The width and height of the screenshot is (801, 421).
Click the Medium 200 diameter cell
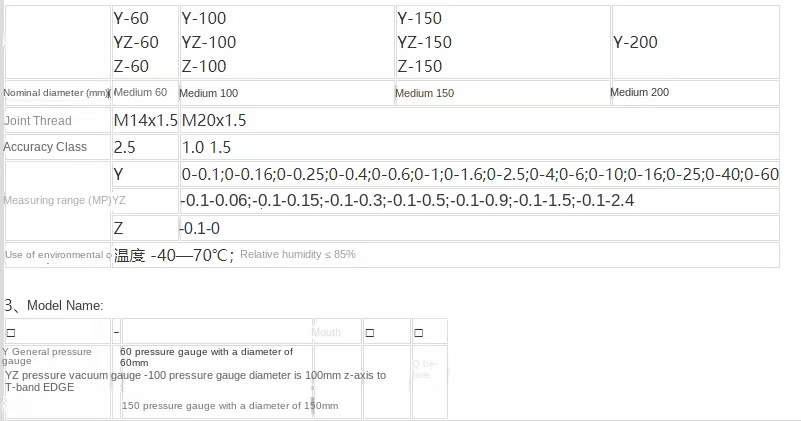(x=695, y=92)
